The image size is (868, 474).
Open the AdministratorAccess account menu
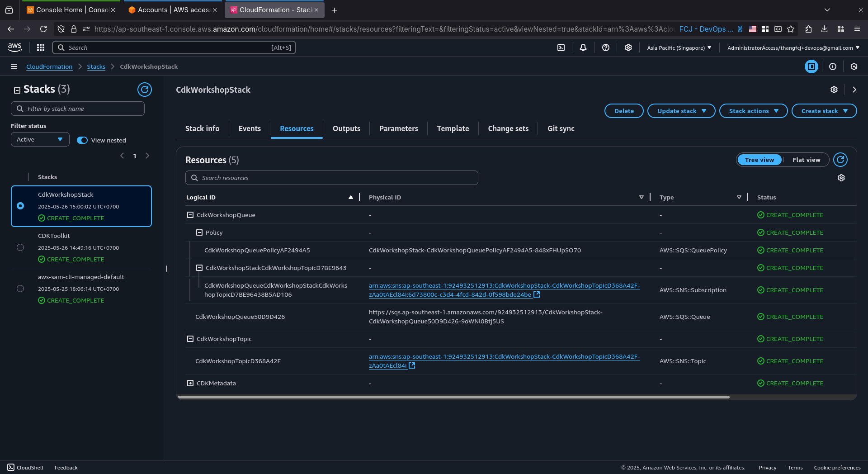point(793,47)
